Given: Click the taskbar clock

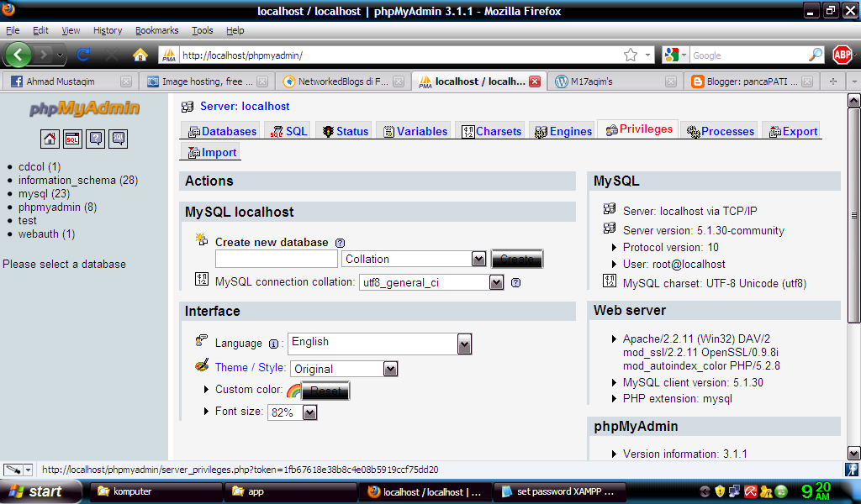Looking at the screenshot, I should (x=816, y=491).
